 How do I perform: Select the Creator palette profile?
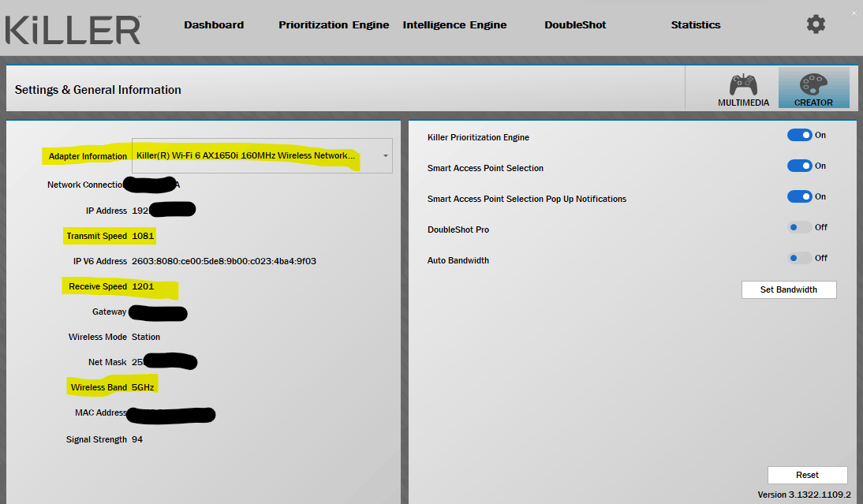[813, 88]
